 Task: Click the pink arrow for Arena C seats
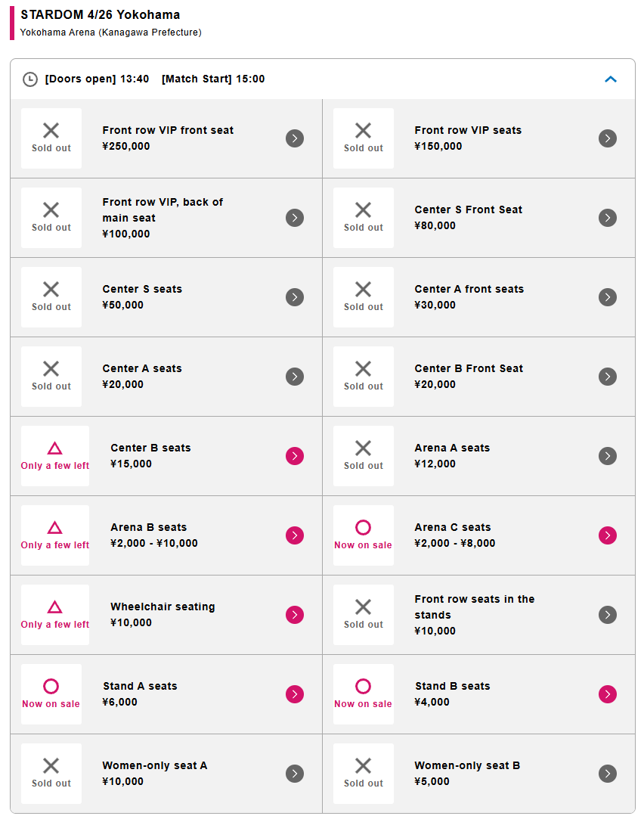point(608,535)
